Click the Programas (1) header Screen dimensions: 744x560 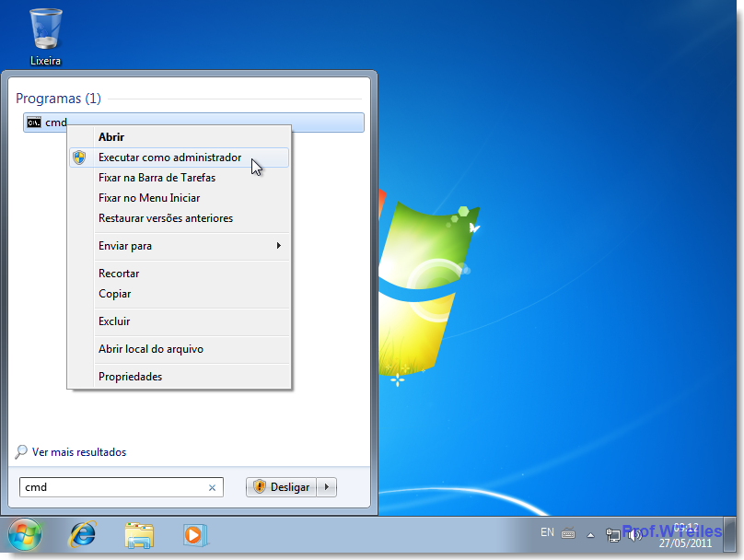pyautogui.click(x=58, y=99)
